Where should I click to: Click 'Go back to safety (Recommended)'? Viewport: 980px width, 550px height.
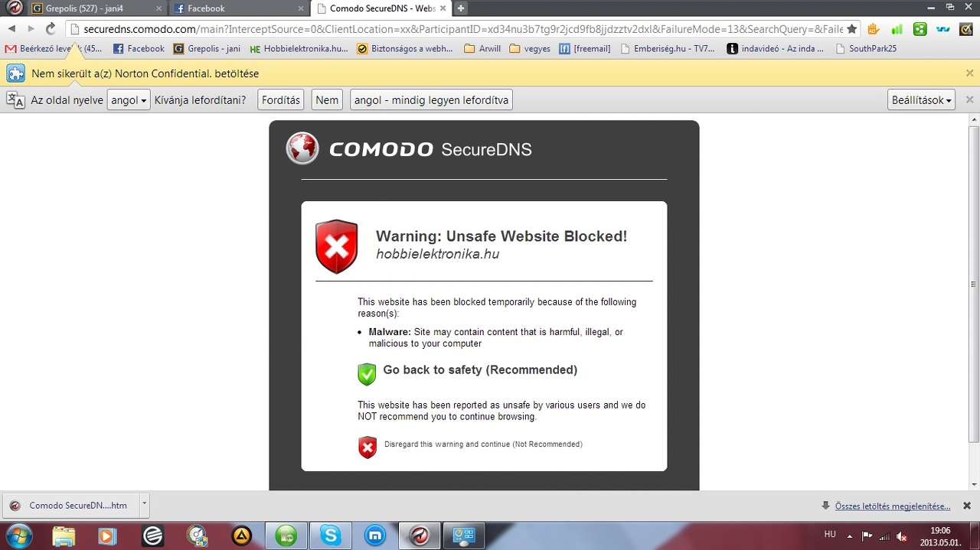pyautogui.click(x=480, y=369)
